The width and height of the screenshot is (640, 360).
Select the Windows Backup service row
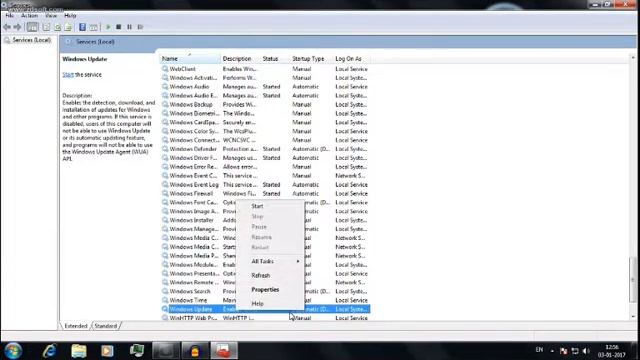pos(265,104)
